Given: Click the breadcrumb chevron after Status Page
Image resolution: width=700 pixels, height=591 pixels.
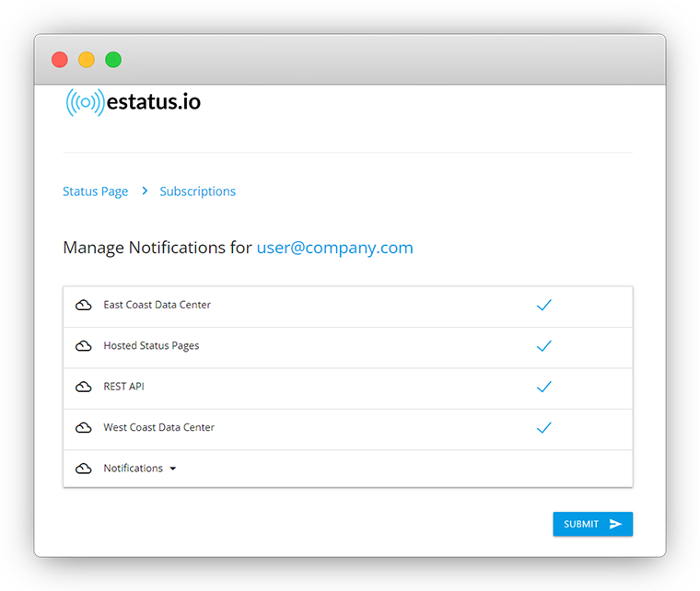Looking at the screenshot, I should (x=145, y=191).
